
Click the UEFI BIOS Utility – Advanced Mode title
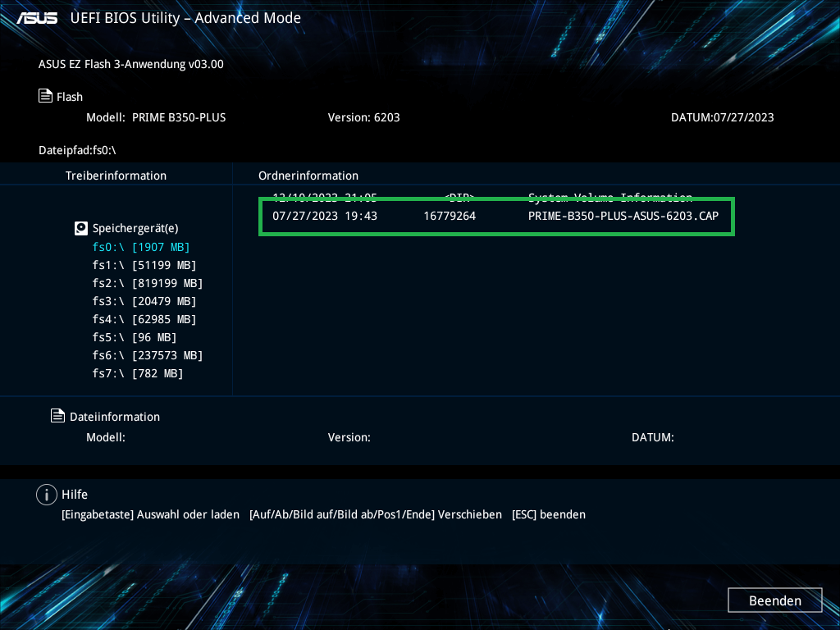coord(185,18)
